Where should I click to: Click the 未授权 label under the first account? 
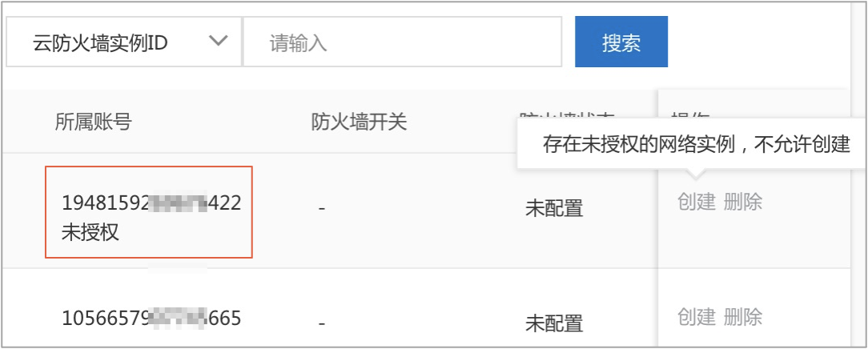tap(90, 233)
